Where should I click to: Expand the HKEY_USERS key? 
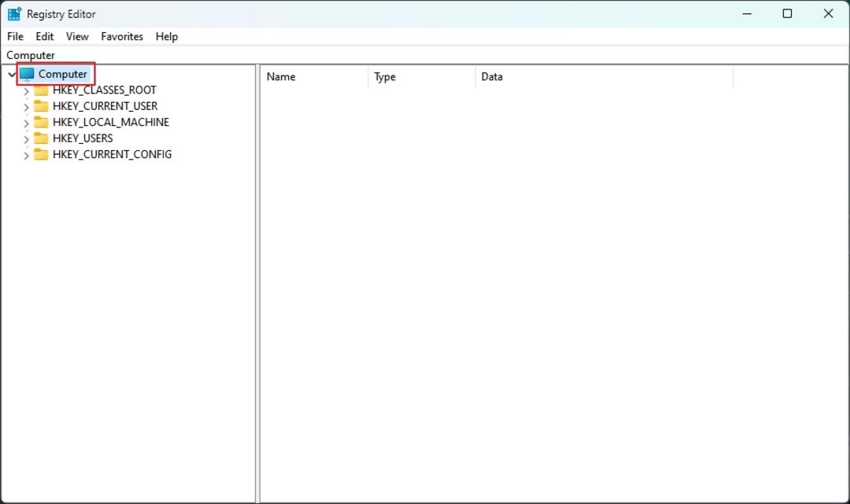click(26, 139)
